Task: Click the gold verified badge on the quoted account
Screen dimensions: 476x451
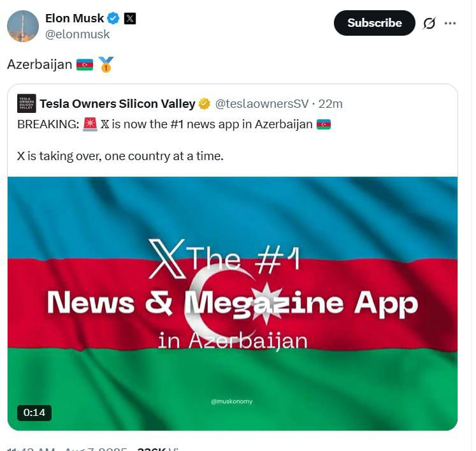Action: click(205, 104)
